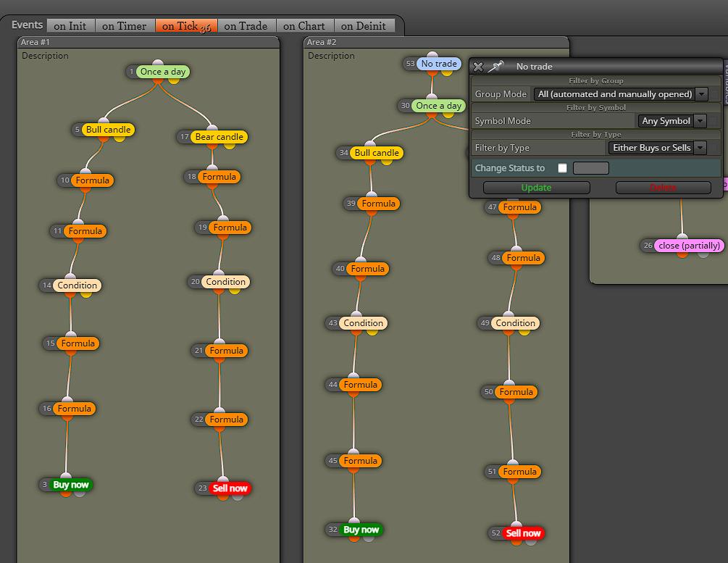Select block 34 Bull candle
The width and height of the screenshot is (728, 563).
[x=377, y=154]
